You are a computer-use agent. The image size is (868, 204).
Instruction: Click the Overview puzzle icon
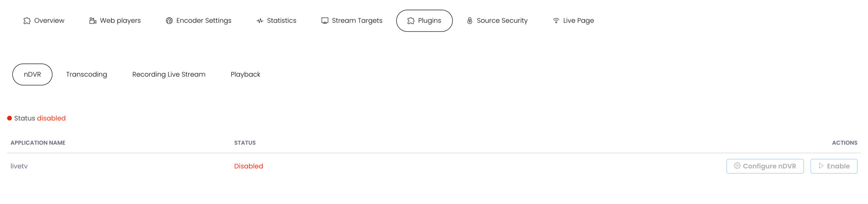pos(27,21)
